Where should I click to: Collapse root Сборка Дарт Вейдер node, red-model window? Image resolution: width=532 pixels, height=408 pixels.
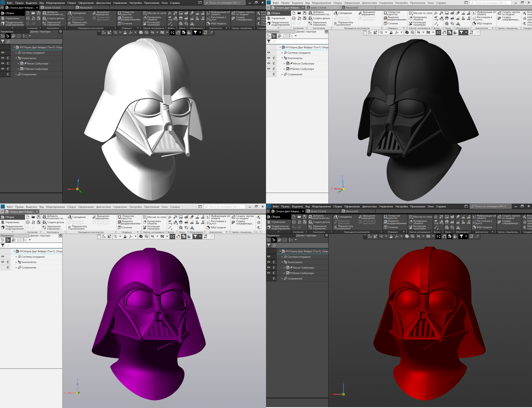[x=280, y=251]
